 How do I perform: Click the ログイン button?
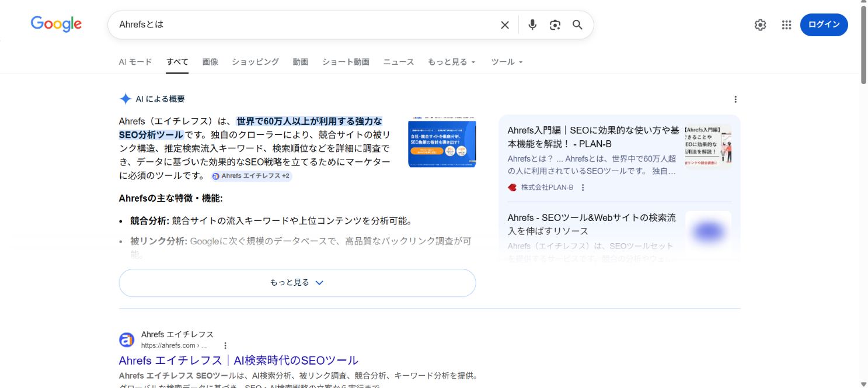[x=824, y=25]
